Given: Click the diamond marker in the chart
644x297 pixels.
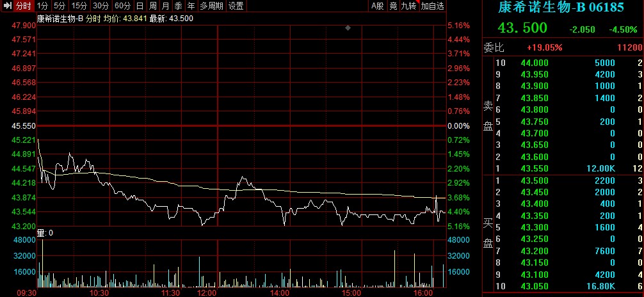Looking at the screenshot, I should [x=348, y=28].
